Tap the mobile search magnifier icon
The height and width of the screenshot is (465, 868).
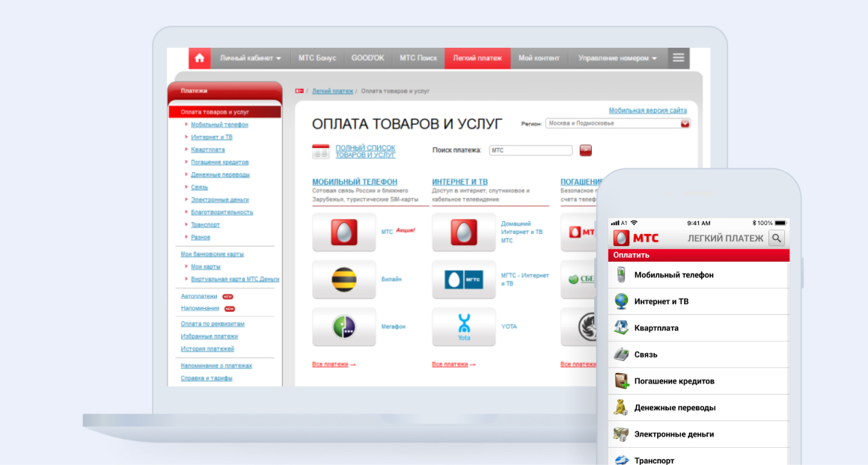coord(777,238)
